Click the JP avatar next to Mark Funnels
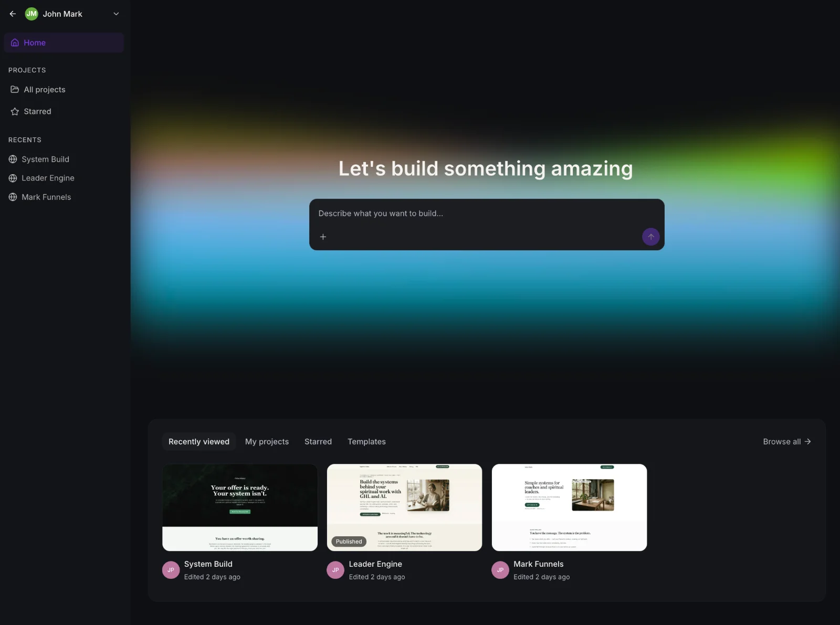 [x=500, y=570]
